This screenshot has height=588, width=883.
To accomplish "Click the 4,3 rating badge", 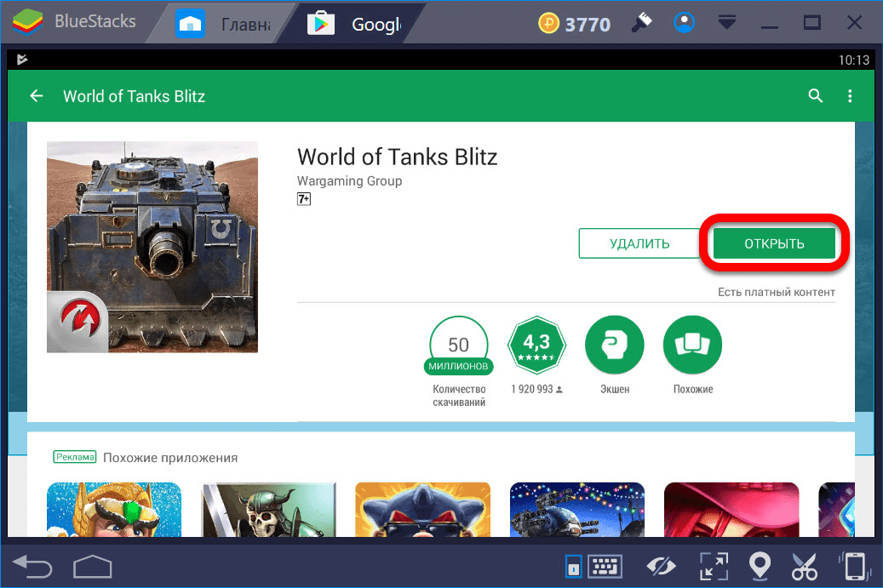I will [536, 345].
